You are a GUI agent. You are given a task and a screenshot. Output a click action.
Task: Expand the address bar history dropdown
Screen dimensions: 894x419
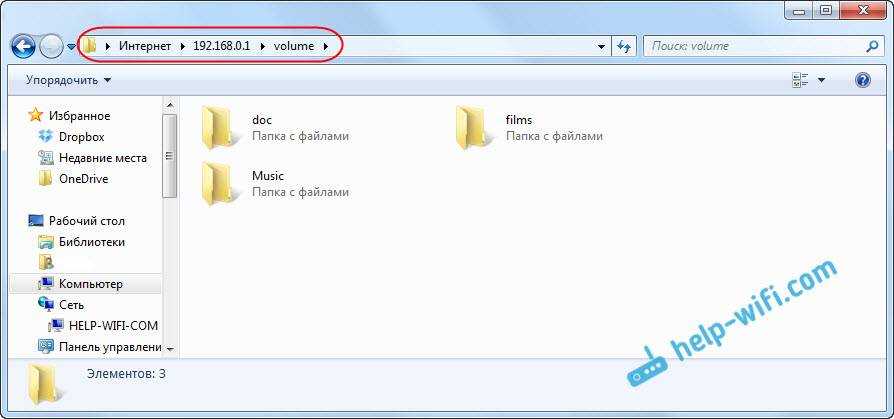[601, 46]
